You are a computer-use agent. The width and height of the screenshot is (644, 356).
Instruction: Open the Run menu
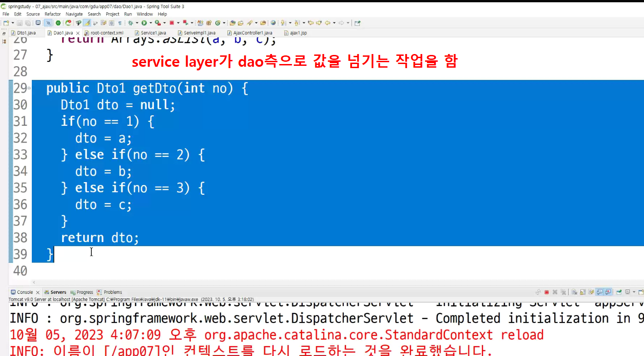(128, 14)
